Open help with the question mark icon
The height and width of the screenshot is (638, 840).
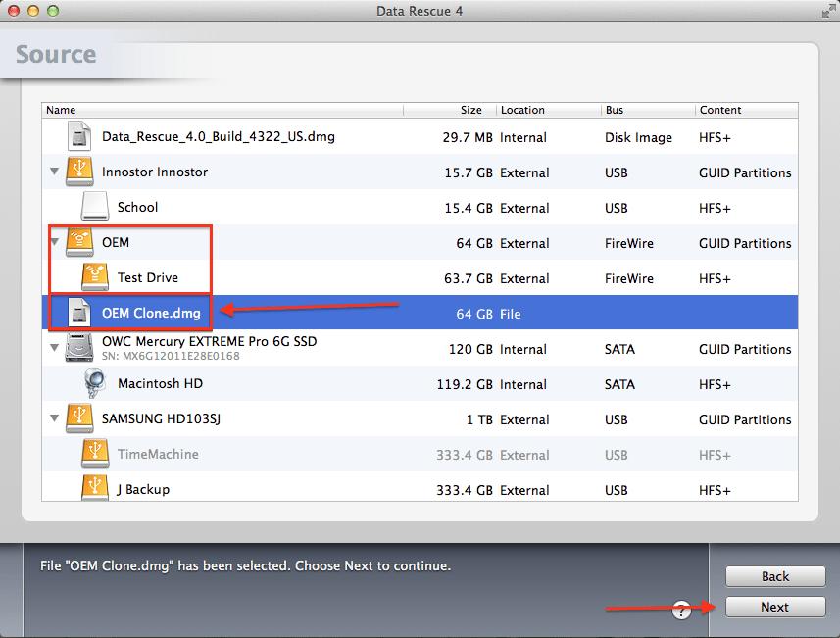(x=680, y=611)
